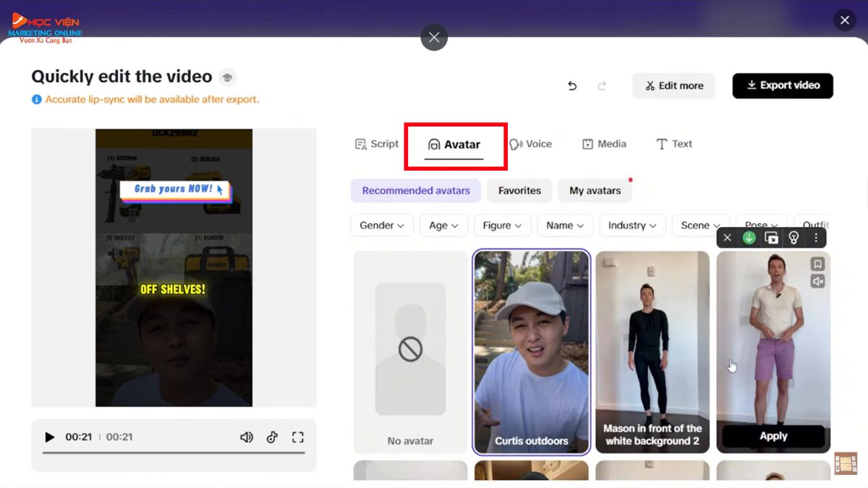Viewport: 868px width, 488px height.
Task: Mute the preview volume speaker icon
Action: click(247, 437)
